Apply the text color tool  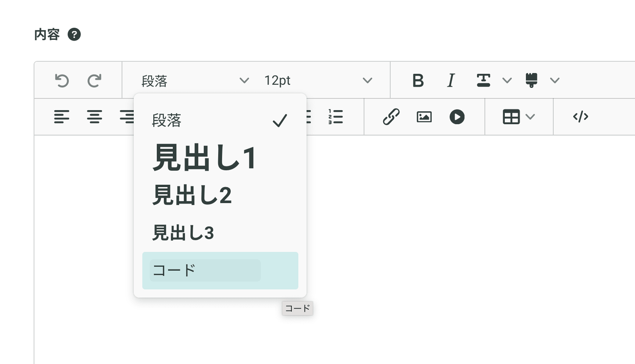(484, 80)
